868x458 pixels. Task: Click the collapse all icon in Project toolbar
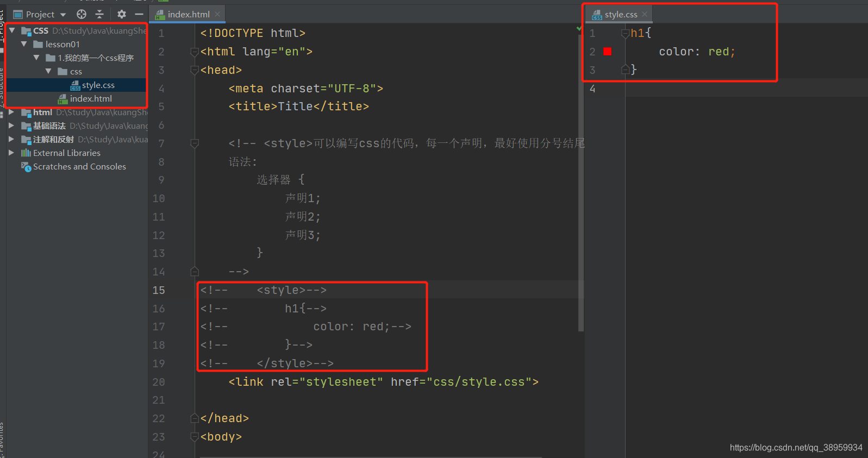pos(99,14)
